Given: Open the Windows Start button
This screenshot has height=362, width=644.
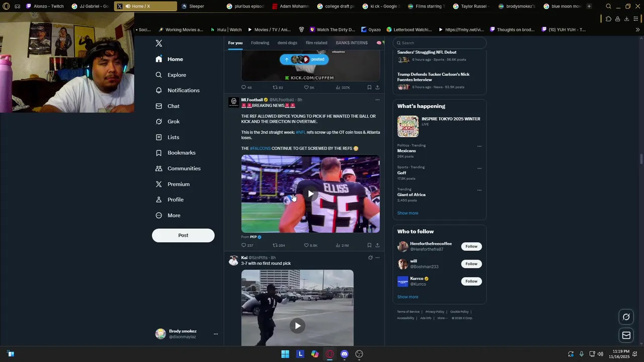Looking at the screenshot, I should click(x=285, y=354).
